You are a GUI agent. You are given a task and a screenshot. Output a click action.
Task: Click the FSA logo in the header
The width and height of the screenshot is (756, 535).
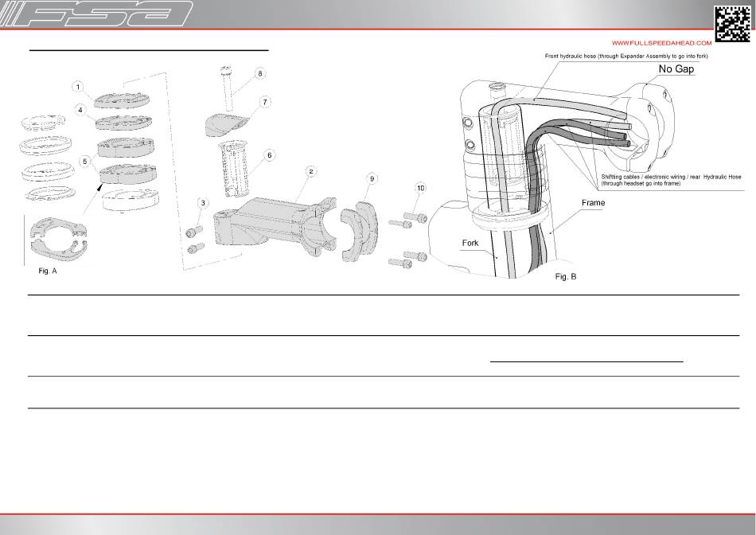click(96, 14)
